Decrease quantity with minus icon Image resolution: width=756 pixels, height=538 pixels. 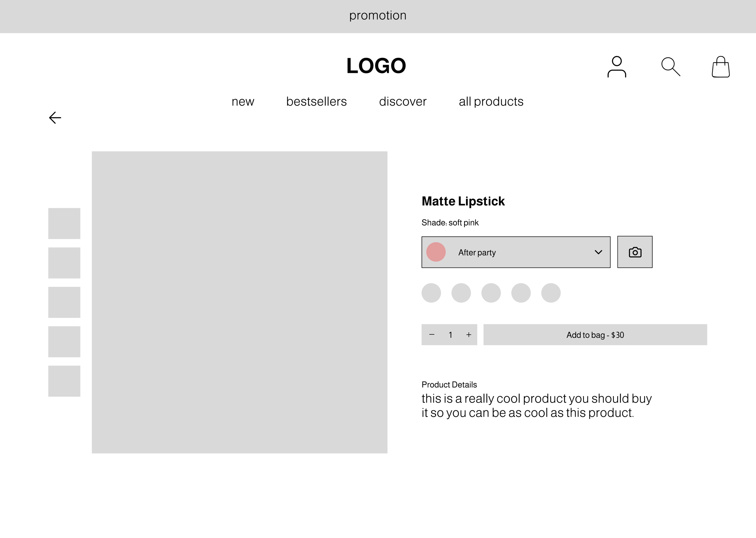pos(432,335)
